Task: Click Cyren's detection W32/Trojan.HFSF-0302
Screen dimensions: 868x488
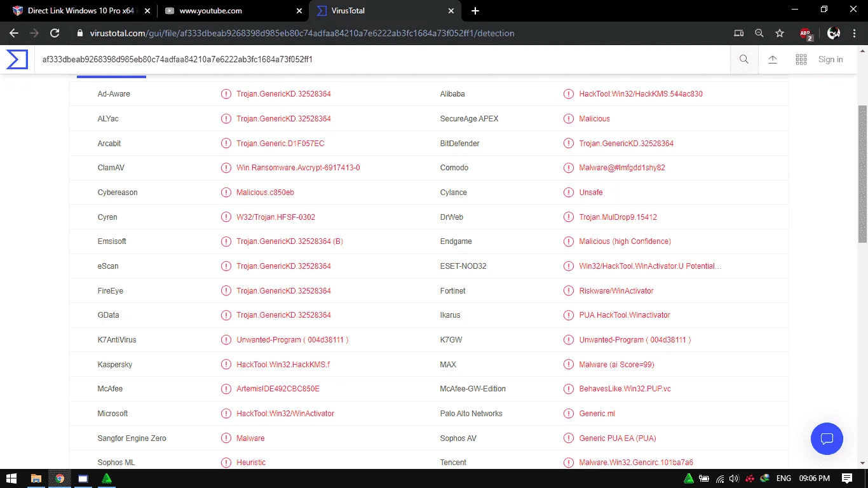Action: pyautogui.click(x=276, y=217)
